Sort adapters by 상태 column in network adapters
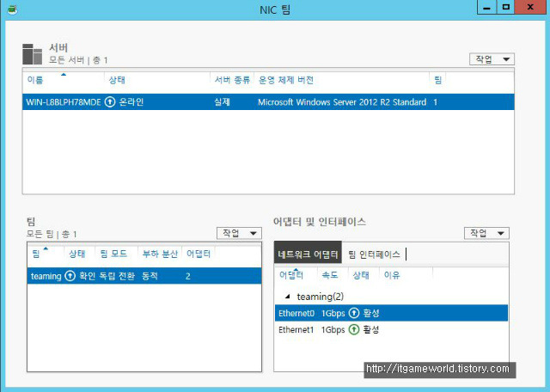550x392 pixels. [361, 275]
